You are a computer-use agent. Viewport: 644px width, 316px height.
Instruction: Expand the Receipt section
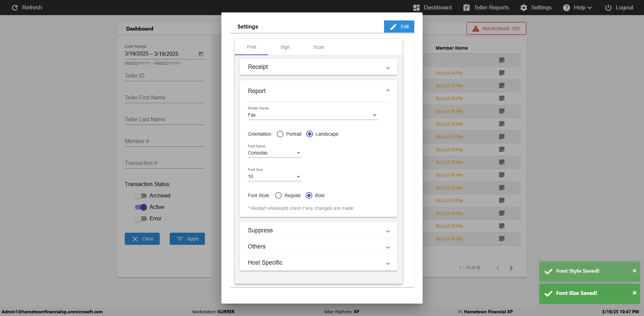[x=319, y=67]
